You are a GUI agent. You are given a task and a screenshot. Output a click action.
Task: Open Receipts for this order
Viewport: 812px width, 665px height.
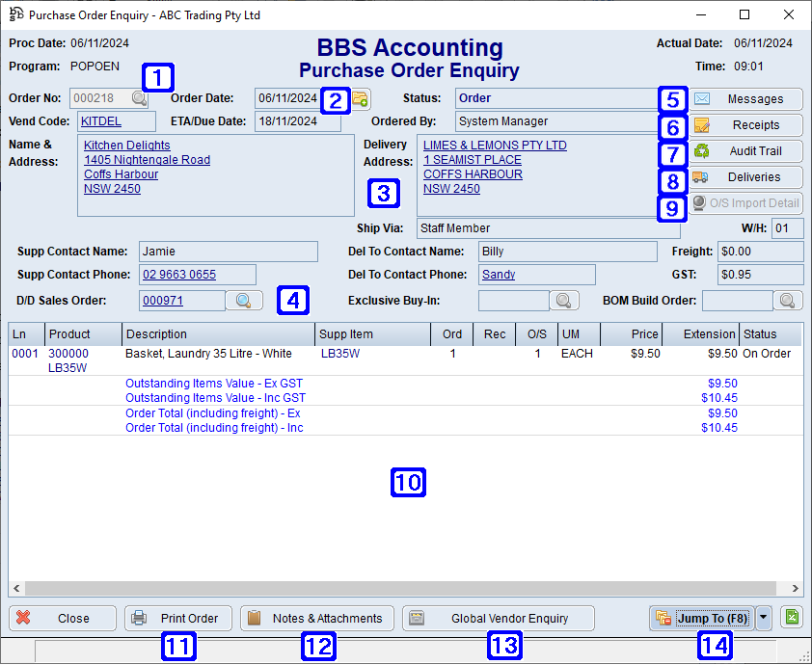[745, 125]
